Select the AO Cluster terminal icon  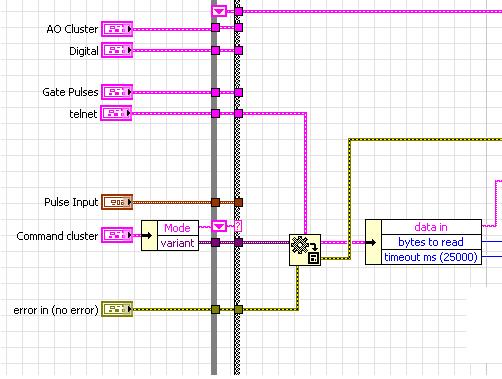point(117,29)
